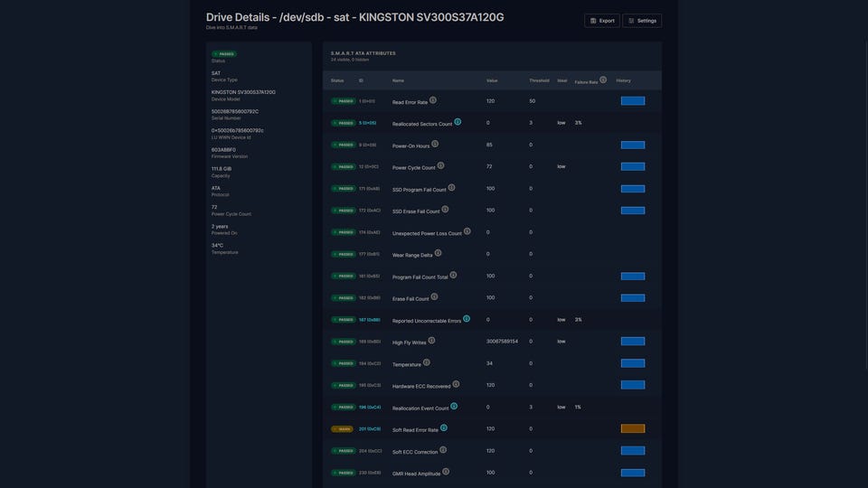Open the Settings button
Screen dimensions: 868x488
point(642,21)
